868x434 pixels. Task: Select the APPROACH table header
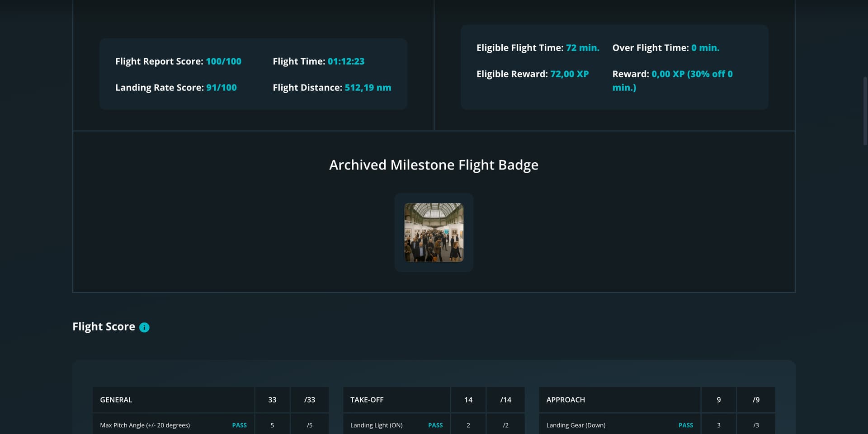tap(565, 400)
